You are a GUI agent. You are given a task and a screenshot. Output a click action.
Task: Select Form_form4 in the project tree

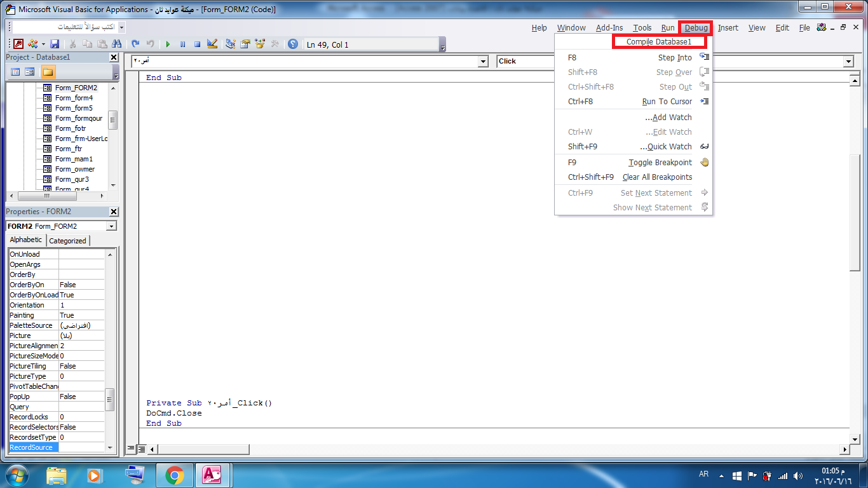tap(74, 98)
